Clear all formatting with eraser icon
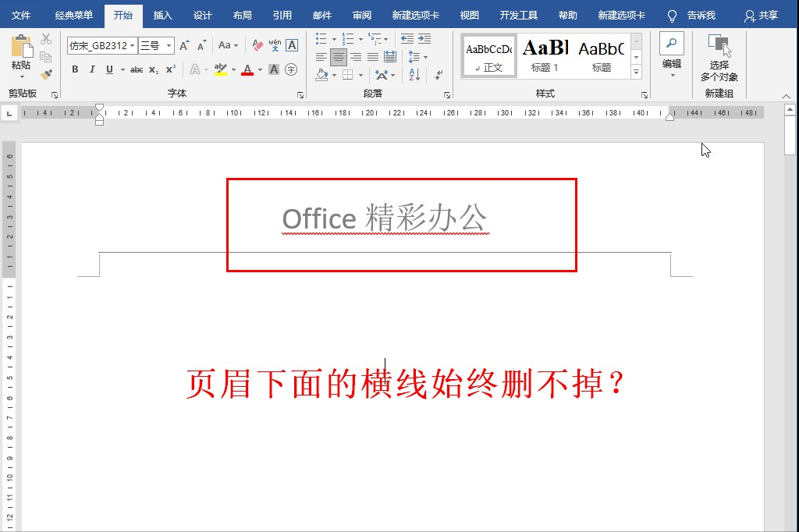 point(257,45)
